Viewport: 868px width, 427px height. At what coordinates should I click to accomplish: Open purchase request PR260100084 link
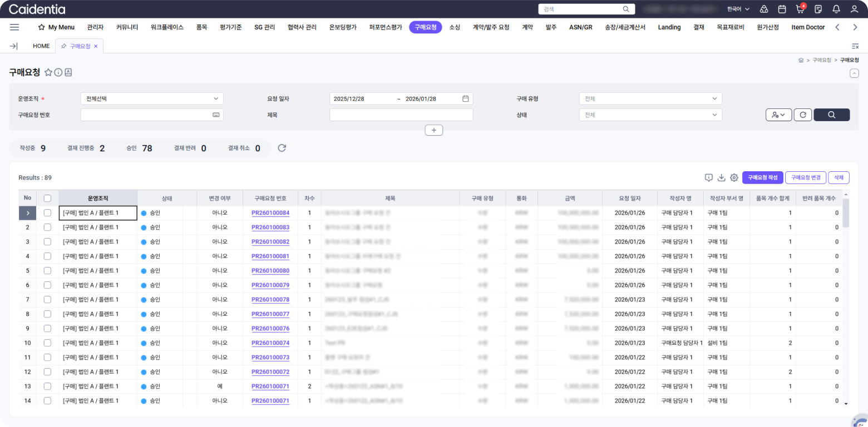[x=270, y=213]
